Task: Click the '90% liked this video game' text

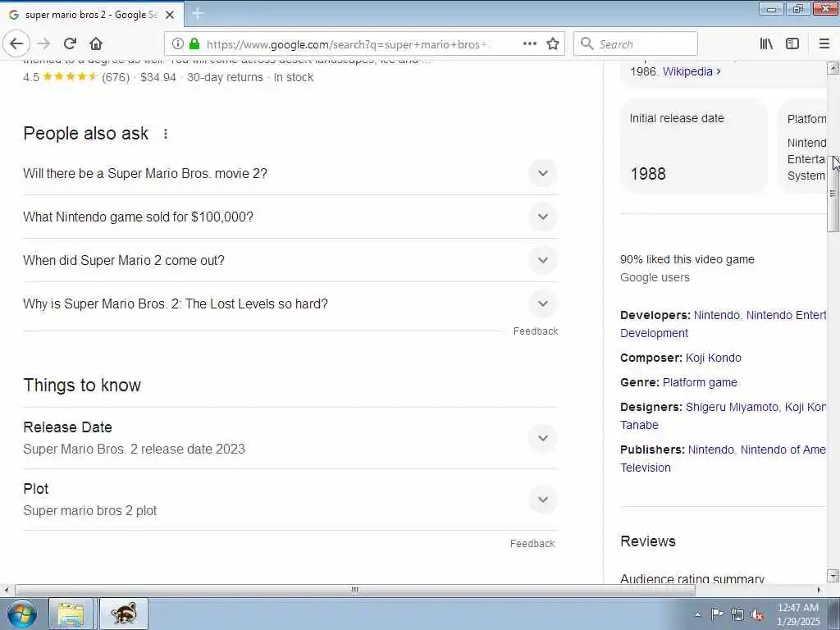Action: [687, 259]
